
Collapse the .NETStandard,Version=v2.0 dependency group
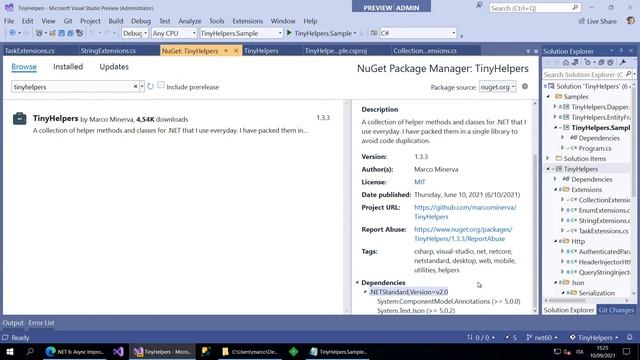[365, 292]
